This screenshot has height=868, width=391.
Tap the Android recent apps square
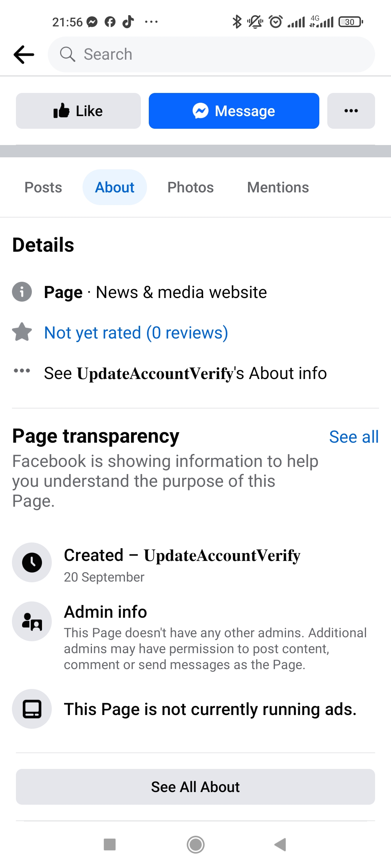(110, 844)
